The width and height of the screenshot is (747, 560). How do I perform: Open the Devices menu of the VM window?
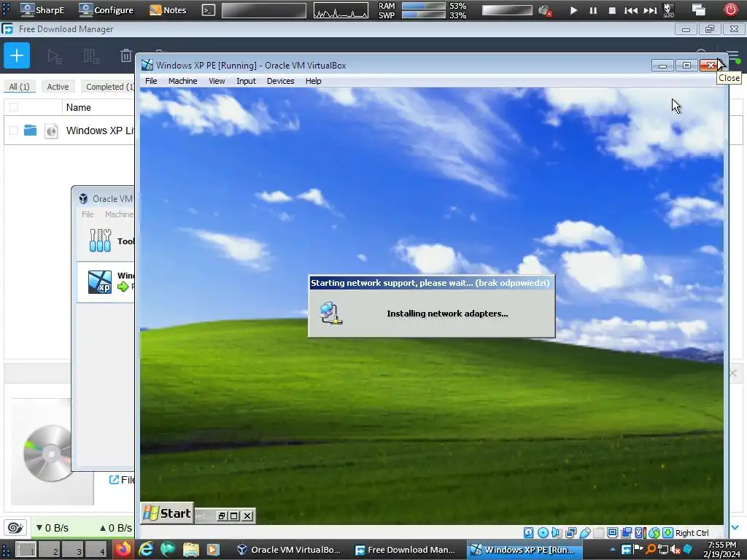[280, 81]
